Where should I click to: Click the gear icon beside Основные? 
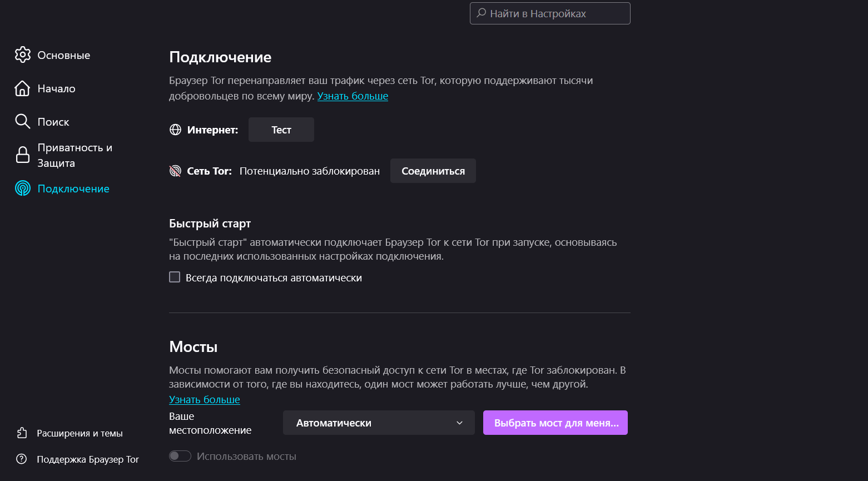pyautogui.click(x=22, y=55)
